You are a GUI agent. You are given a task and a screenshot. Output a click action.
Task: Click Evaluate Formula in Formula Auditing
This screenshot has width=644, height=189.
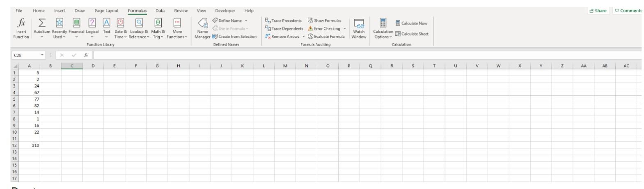coord(325,37)
